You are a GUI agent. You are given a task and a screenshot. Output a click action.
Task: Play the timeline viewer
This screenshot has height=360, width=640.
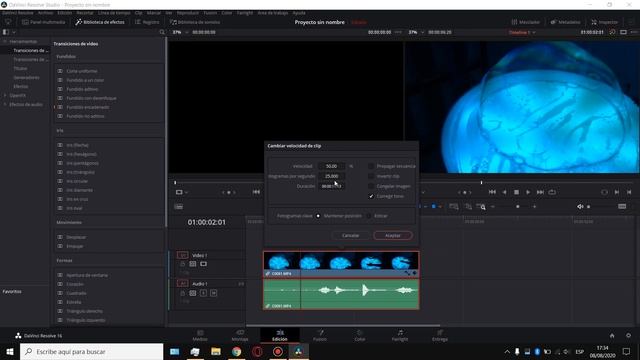pyautogui.click(x=528, y=192)
